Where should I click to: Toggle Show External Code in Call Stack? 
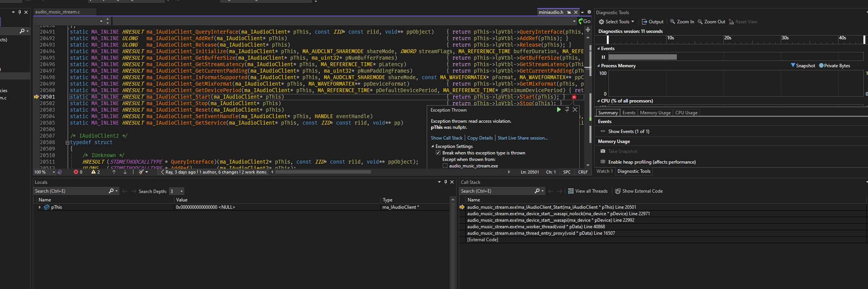click(639, 191)
